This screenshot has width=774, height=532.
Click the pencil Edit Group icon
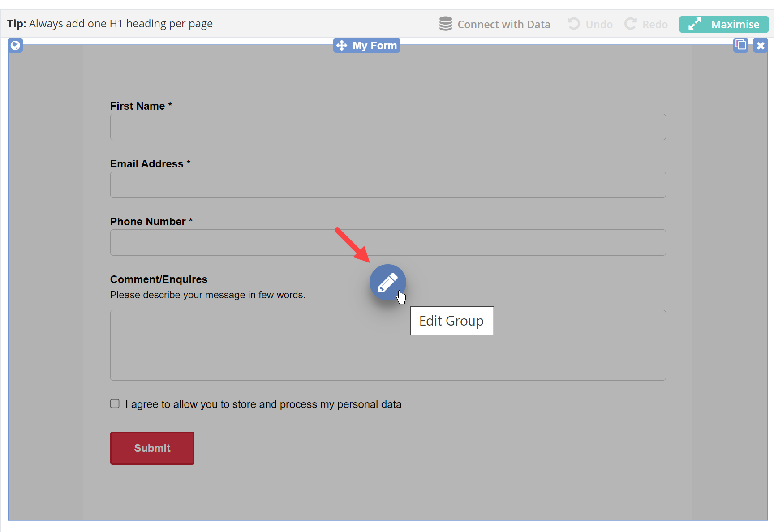(x=387, y=283)
